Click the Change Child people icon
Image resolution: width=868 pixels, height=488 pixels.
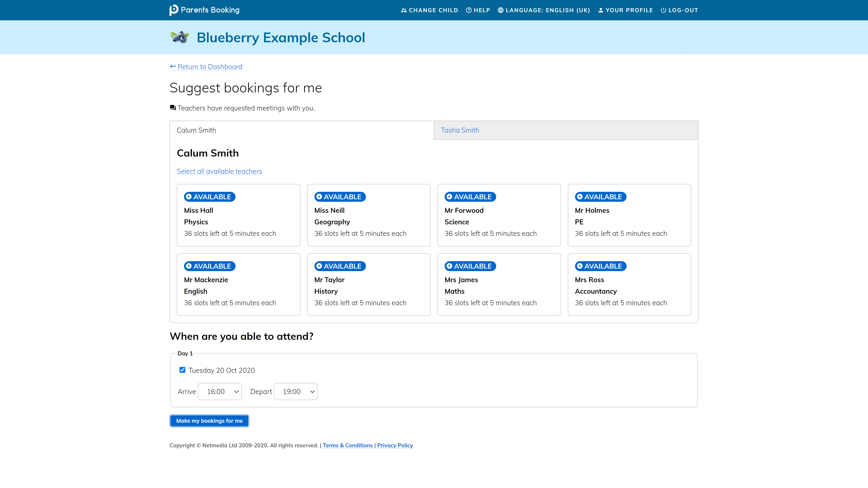click(403, 10)
